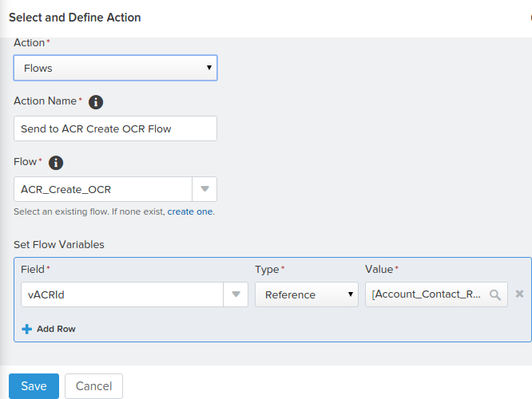532x399 pixels.
Task: Show the info tooltip next to Flow
Action: click(x=56, y=163)
